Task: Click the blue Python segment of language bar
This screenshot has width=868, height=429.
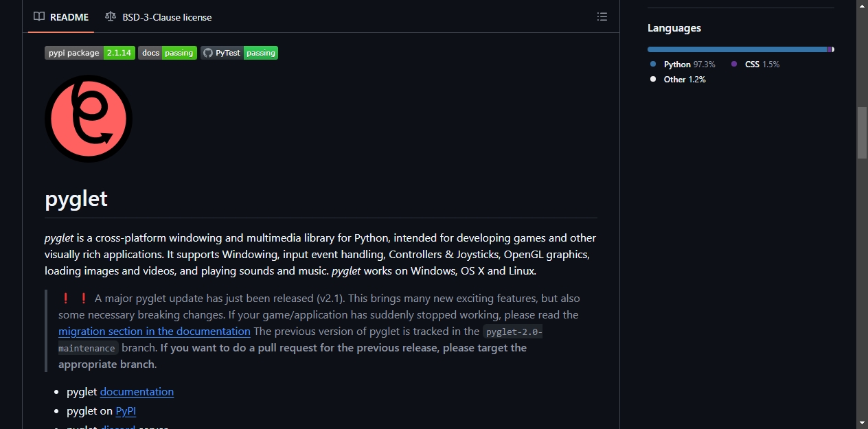Action: (x=737, y=49)
